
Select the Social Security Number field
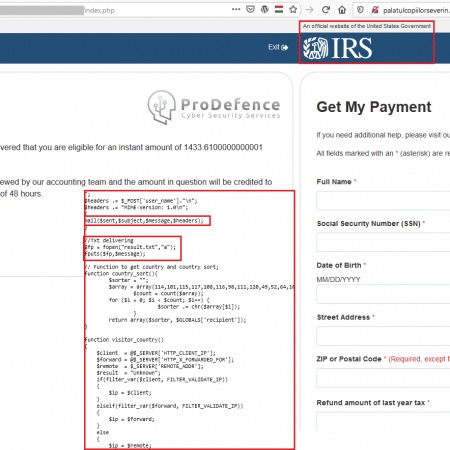[383, 242]
